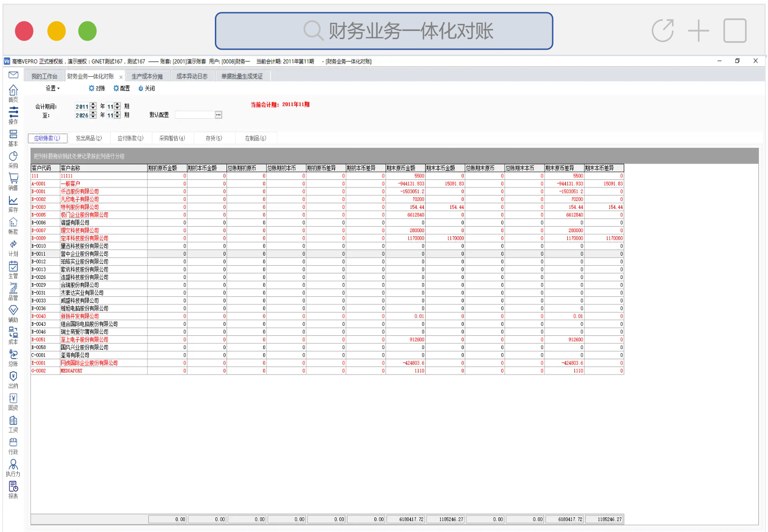
Task: Select the 采购 pie chart sidebar icon
Action: (13, 159)
